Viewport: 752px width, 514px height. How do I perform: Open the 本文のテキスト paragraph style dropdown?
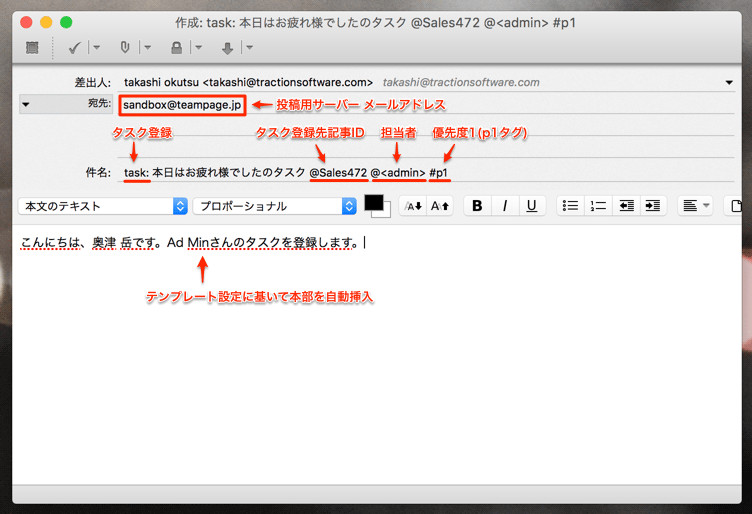[103, 206]
